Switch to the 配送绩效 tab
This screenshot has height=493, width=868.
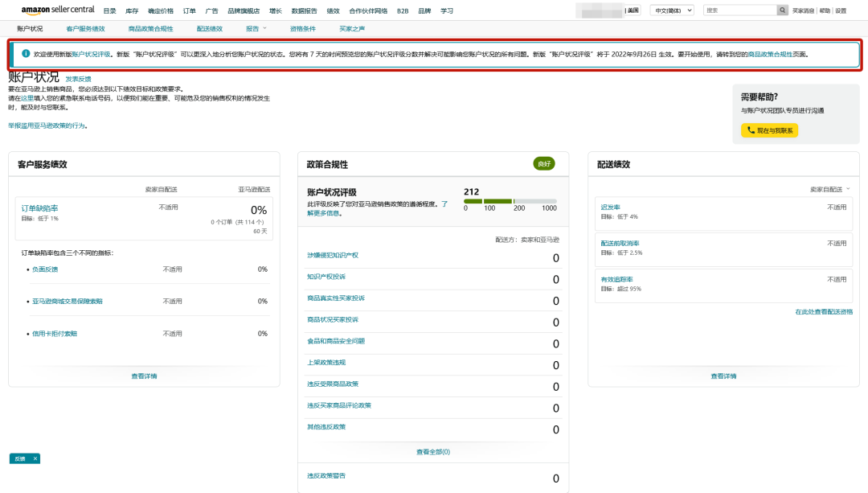(x=209, y=29)
